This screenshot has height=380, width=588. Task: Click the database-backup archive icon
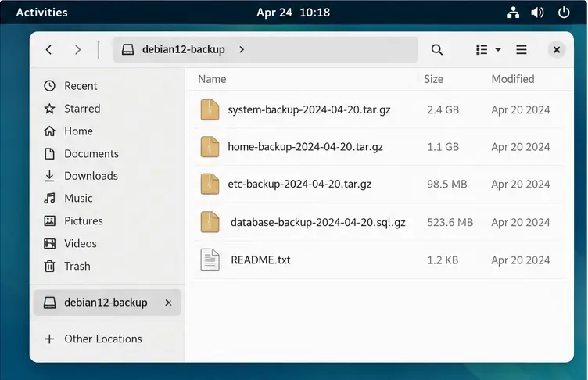[x=210, y=222]
